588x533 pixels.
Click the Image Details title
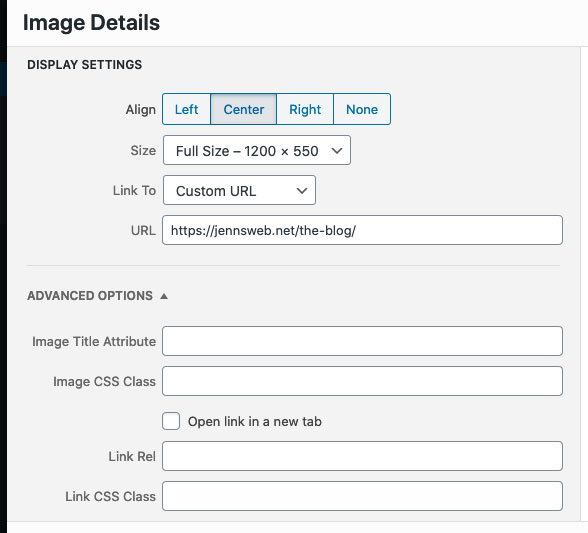click(x=92, y=23)
